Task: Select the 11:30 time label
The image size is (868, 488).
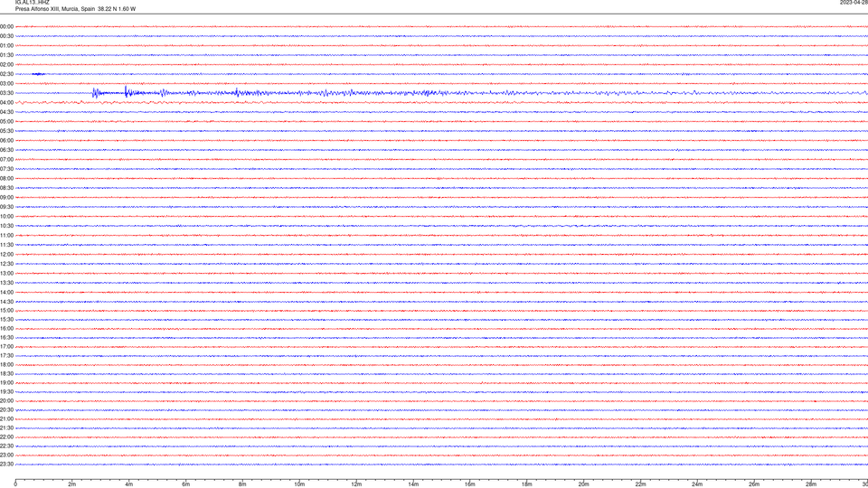Action: pyautogui.click(x=6, y=245)
